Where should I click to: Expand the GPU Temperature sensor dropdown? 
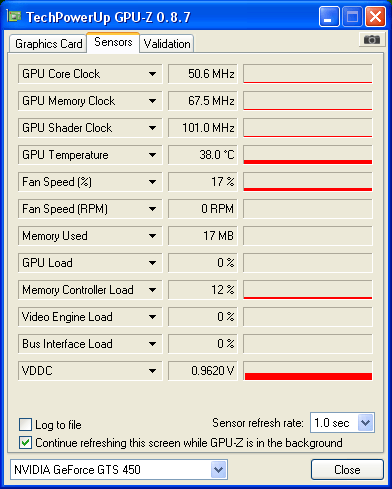[152, 155]
